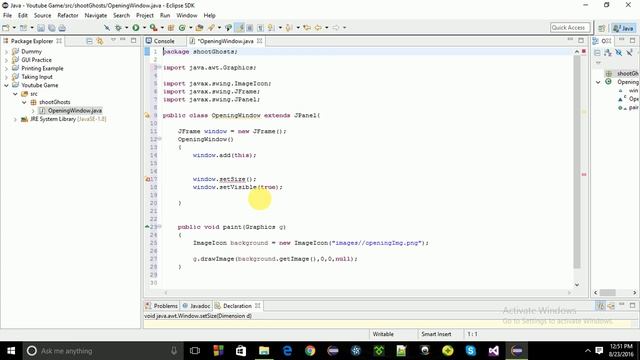Image resolution: width=640 pixels, height=360 pixels.
Task: Click the Save icon in the toolbar
Action: click(x=41, y=28)
